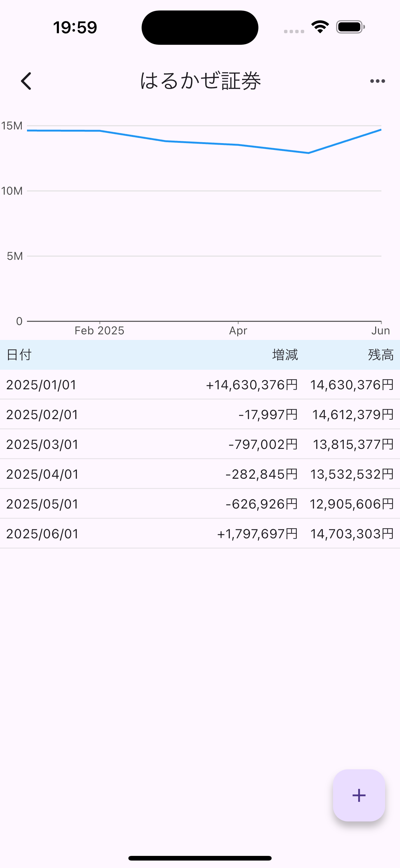Tap the 14,630,376円 balance cell

352,385
